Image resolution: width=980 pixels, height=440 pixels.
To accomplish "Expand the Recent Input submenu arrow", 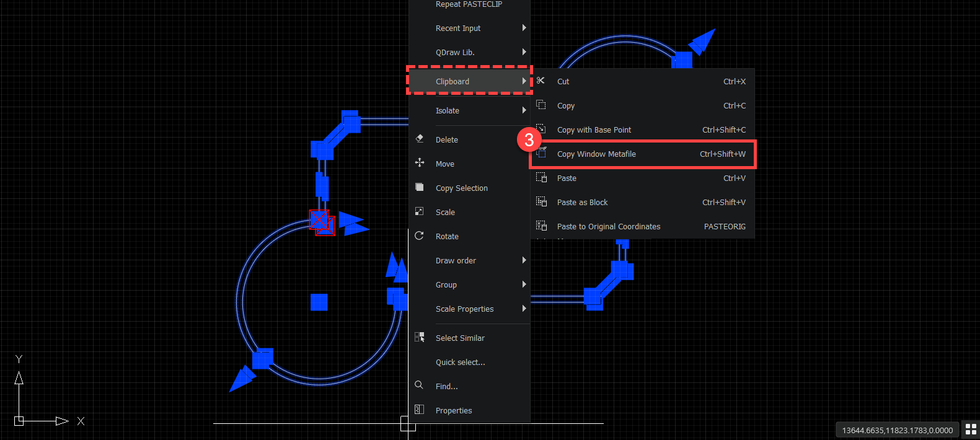I will tap(524, 28).
